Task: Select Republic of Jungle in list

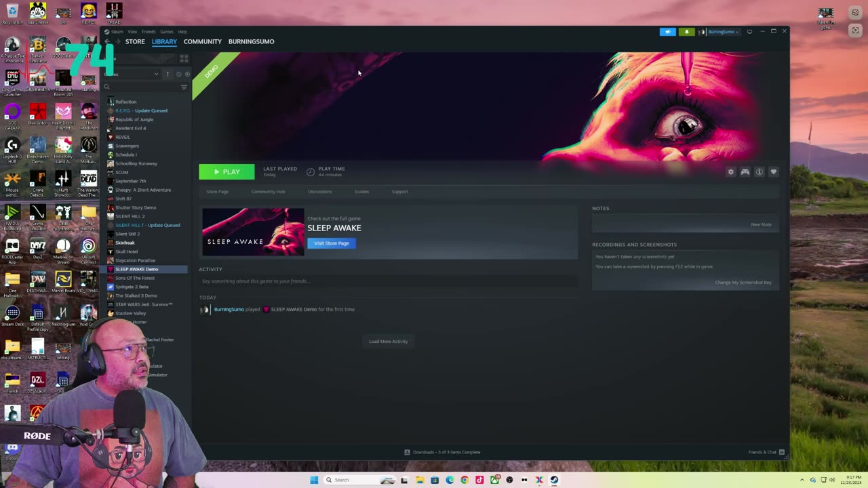Action: [x=134, y=119]
